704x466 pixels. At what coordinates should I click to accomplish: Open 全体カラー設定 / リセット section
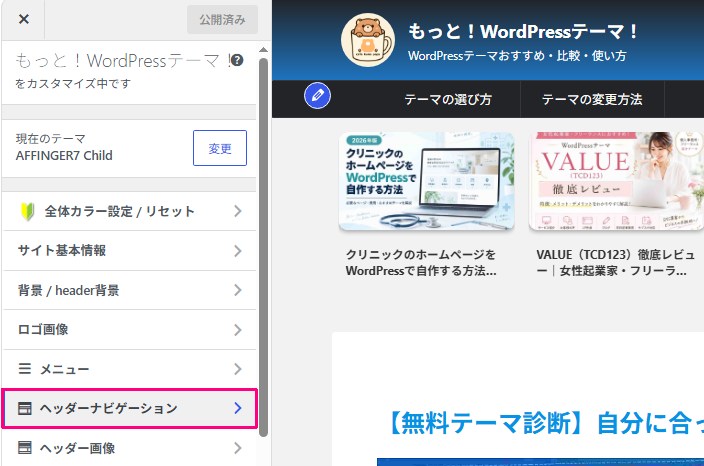[x=129, y=211]
